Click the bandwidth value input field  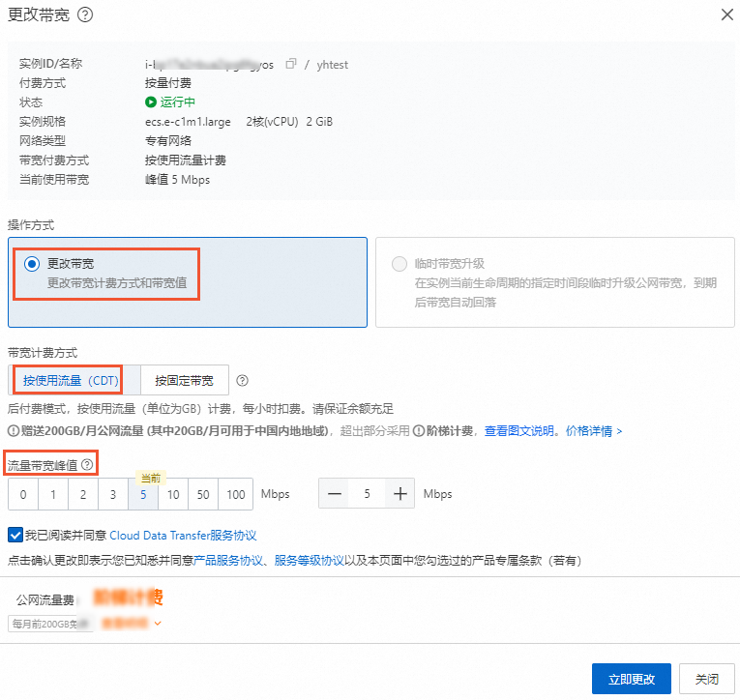367,494
